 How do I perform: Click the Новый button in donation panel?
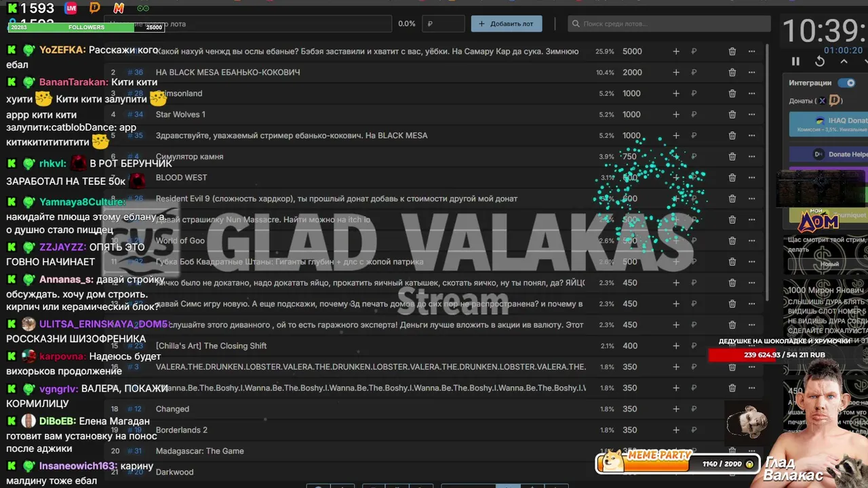[x=829, y=264]
